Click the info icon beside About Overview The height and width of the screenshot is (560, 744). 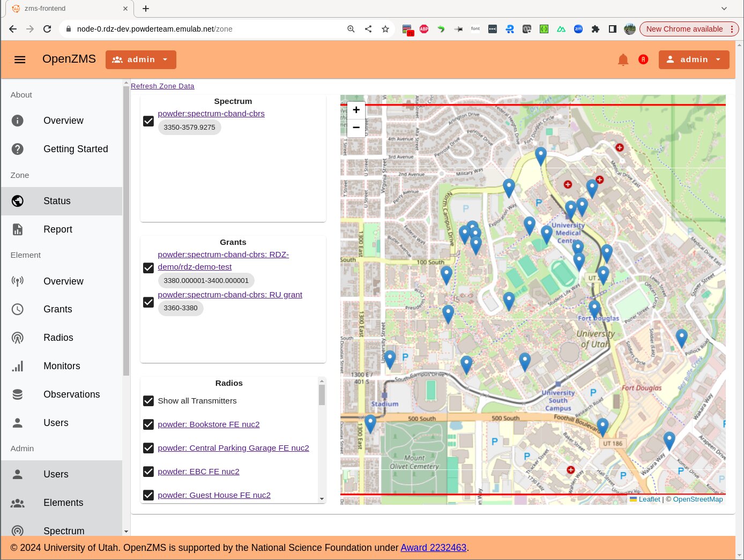pyautogui.click(x=18, y=121)
